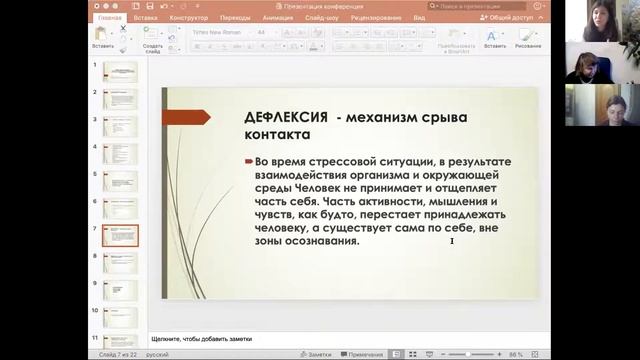The height and width of the screenshot is (360, 640).
Task: Select slide 5 thumbnail
Action: pos(120,181)
